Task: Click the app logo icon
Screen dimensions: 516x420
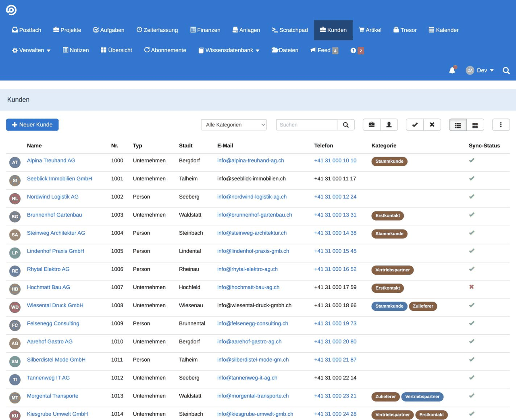Action: click(11, 10)
